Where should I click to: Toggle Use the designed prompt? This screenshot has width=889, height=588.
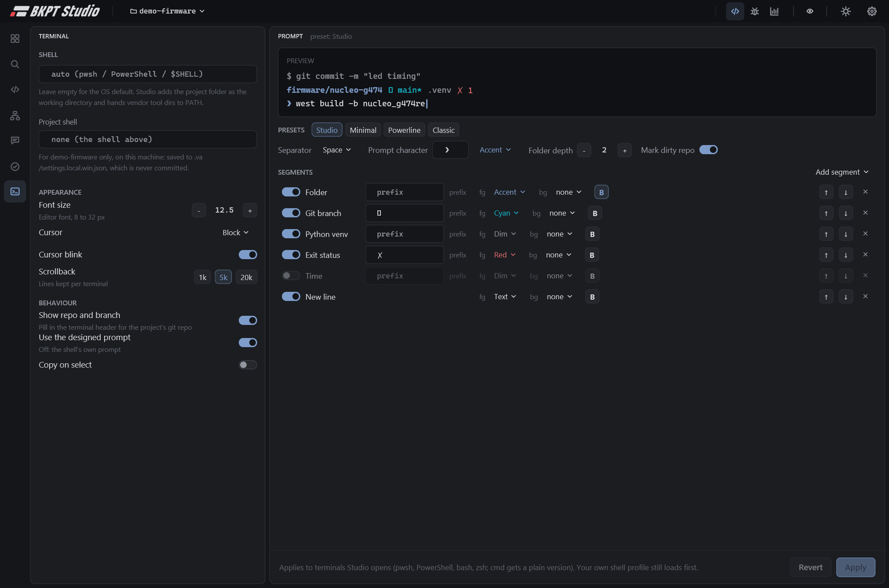pyautogui.click(x=248, y=343)
